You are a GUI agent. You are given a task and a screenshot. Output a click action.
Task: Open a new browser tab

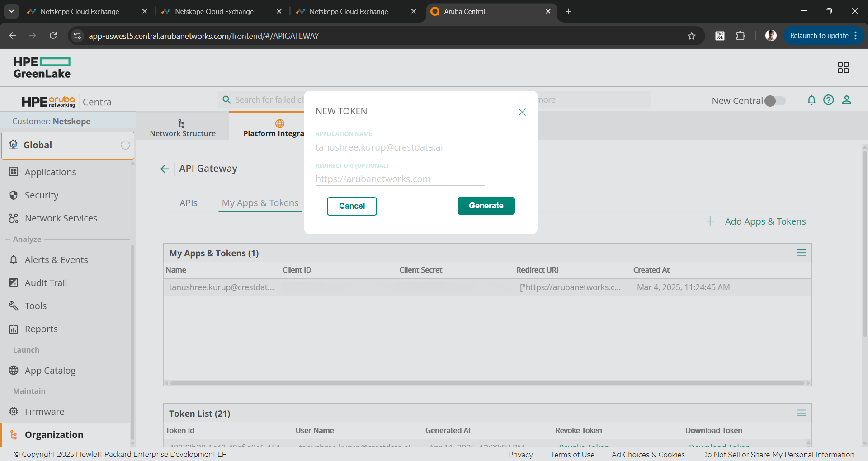pos(568,11)
